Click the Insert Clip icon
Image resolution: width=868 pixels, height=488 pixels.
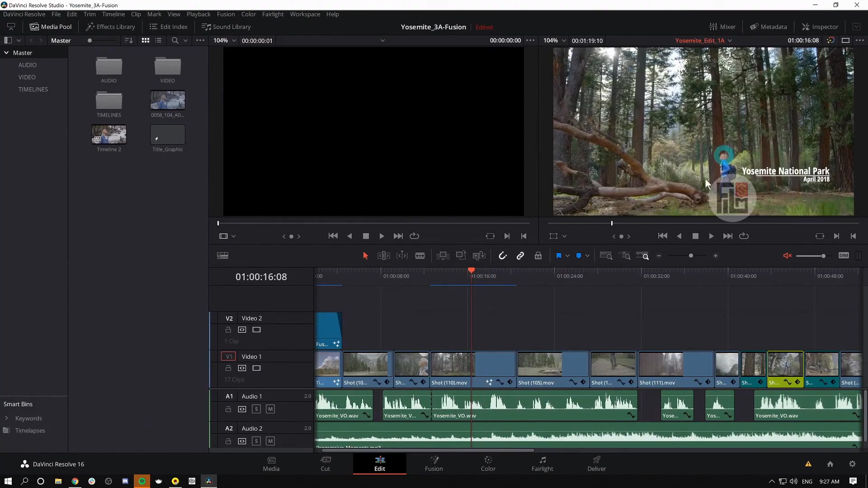click(x=443, y=256)
